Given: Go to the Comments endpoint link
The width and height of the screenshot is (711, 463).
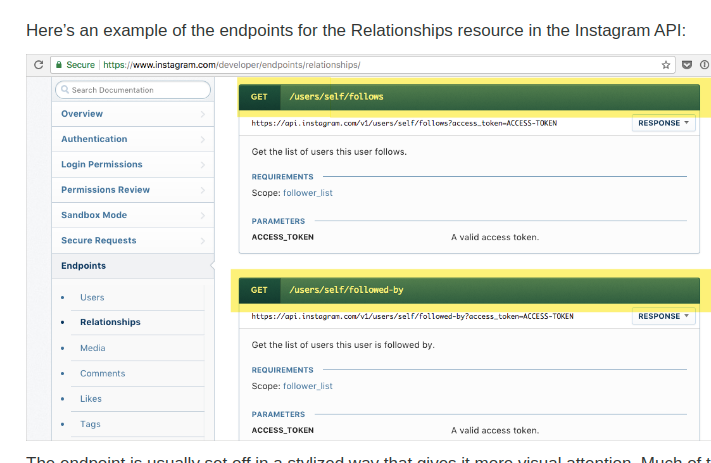Looking at the screenshot, I should pos(102,373).
